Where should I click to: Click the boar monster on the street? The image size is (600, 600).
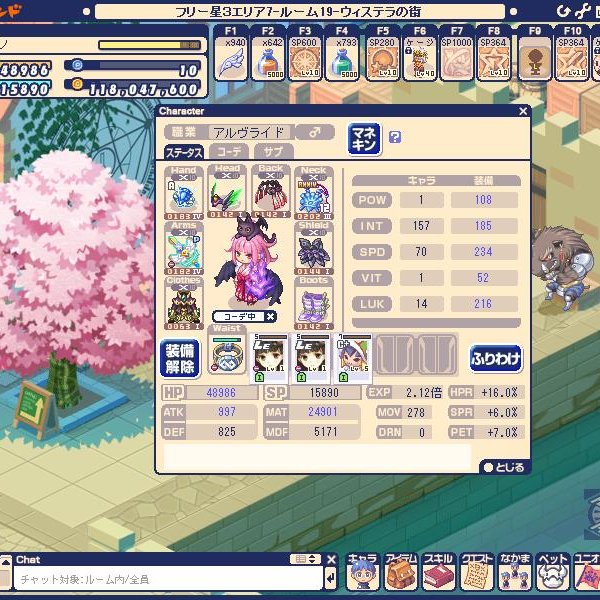pyautogui.click(x=563, y=266)
